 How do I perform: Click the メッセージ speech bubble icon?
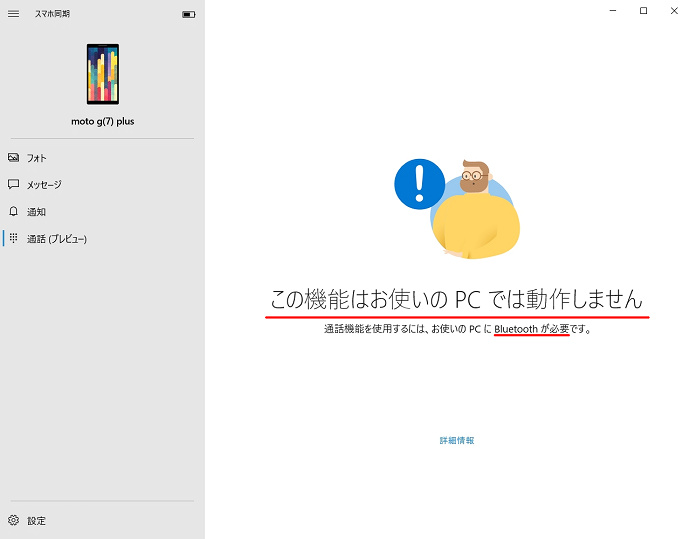pyautogui.click(x=14, y=184)
